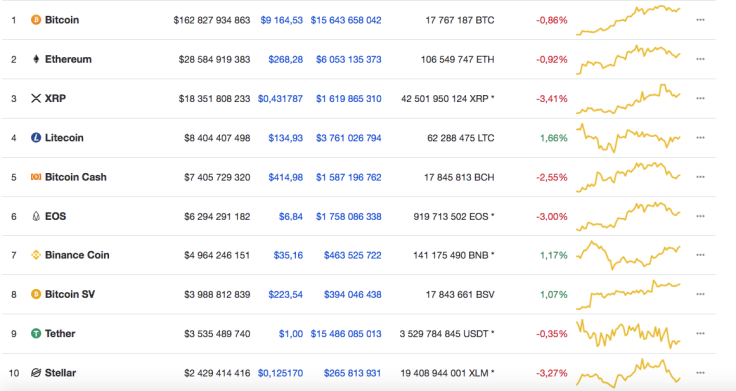Click EOS market cap $6 294 291 182

point(217,216)
